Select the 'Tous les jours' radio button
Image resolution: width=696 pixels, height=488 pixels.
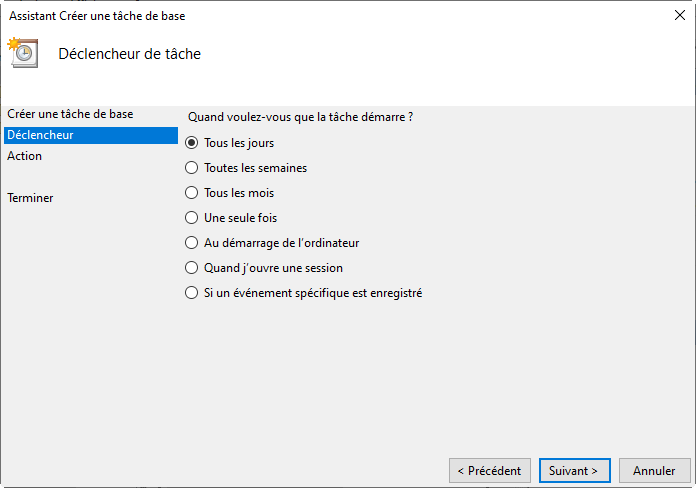(192, 143)
